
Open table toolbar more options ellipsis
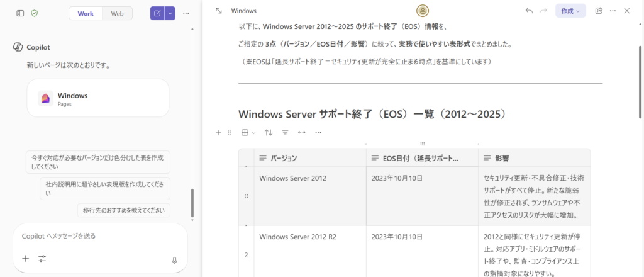[x=318, y=133]
